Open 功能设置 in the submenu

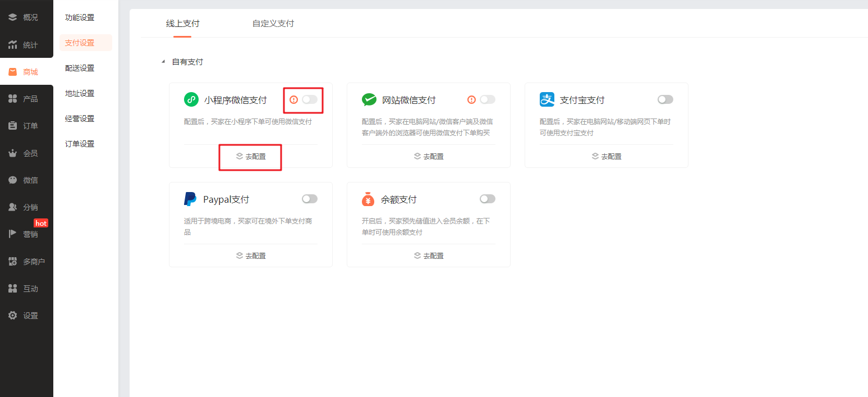[x=80, y=17]
